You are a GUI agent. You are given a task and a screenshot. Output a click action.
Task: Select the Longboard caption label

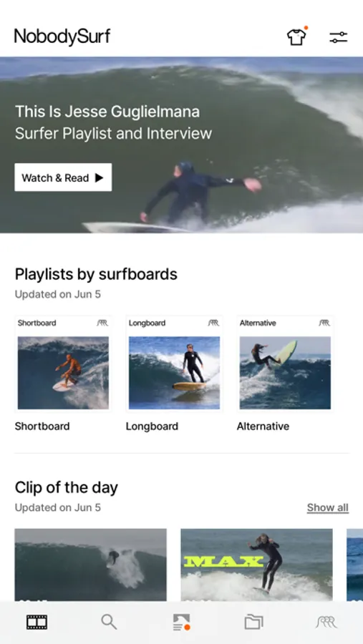tap(152, 426)
